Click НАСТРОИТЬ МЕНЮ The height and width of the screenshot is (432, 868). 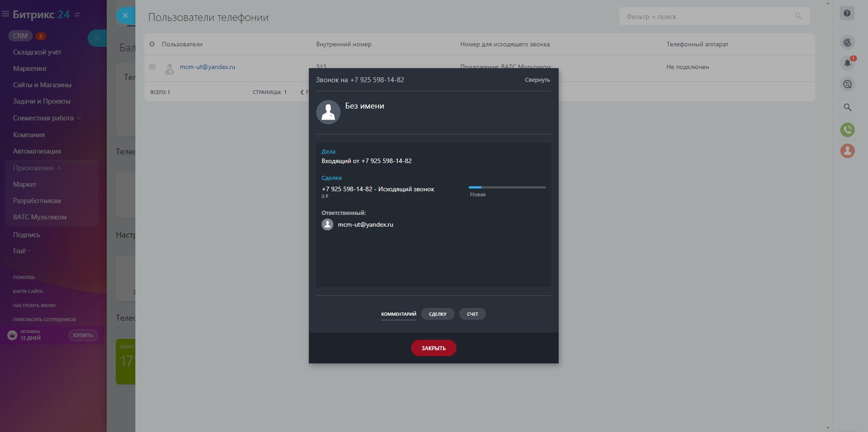pos(34,305)
